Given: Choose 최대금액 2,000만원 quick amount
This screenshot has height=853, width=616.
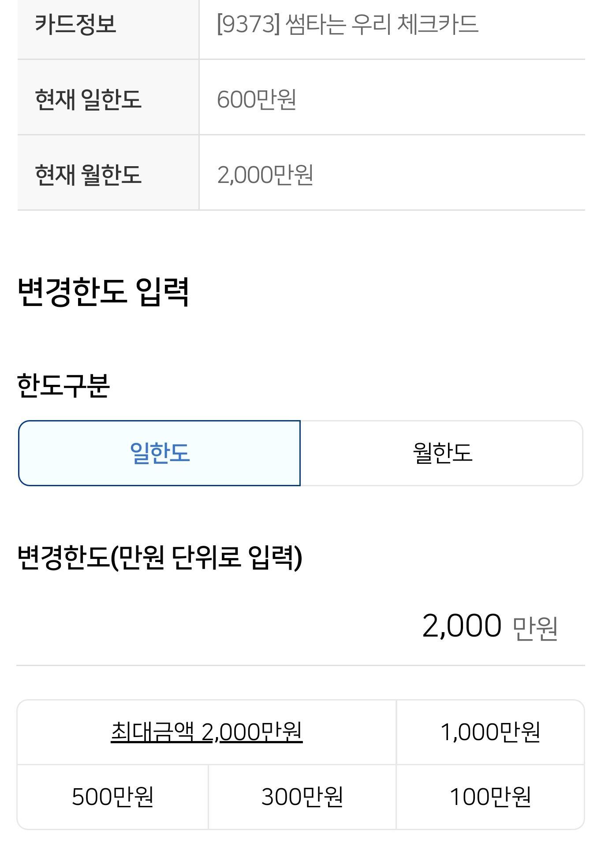Looking at the screenshot, I should click(206, 732).
